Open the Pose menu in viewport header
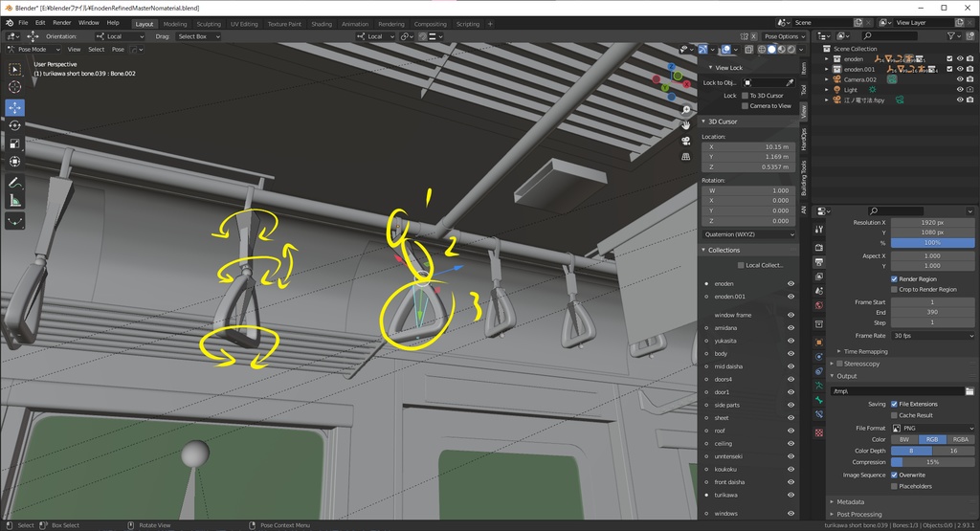Image resolution: width=980 pixels, height=531 pixels. click(118, 50)
